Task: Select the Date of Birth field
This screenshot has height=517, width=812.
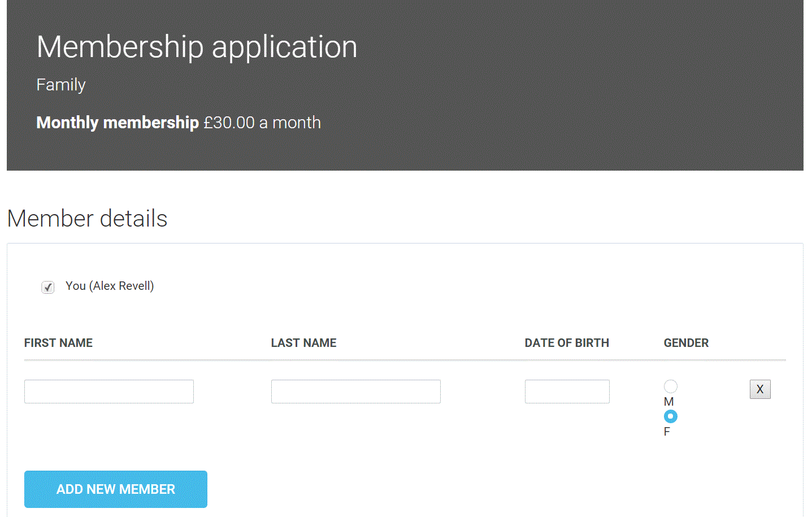Action: click(x=567, y=392)
